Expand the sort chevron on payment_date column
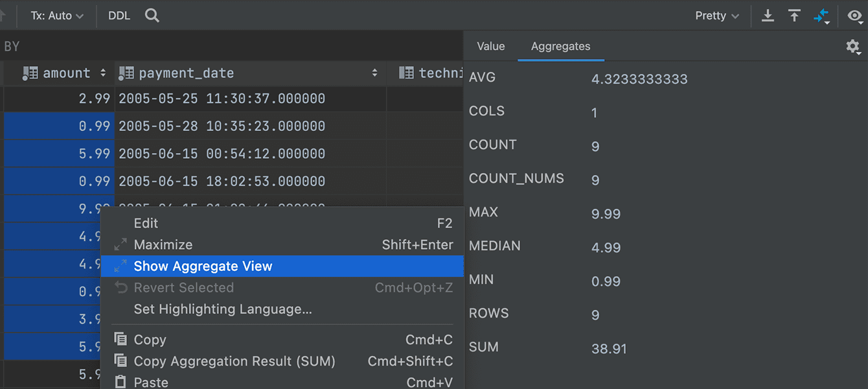Screen dimensions: 868x389 pos(374,73)
